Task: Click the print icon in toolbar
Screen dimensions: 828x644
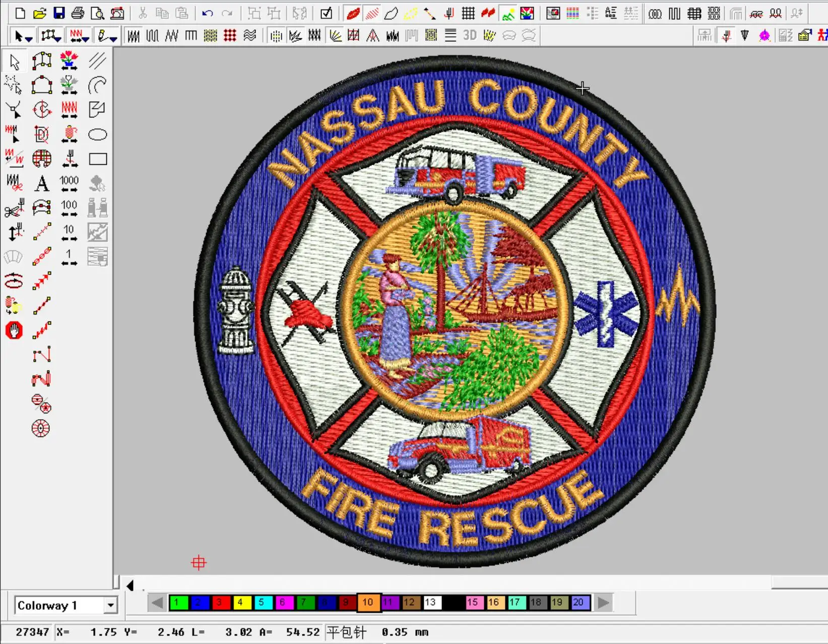Action: (x=78, y=13)
